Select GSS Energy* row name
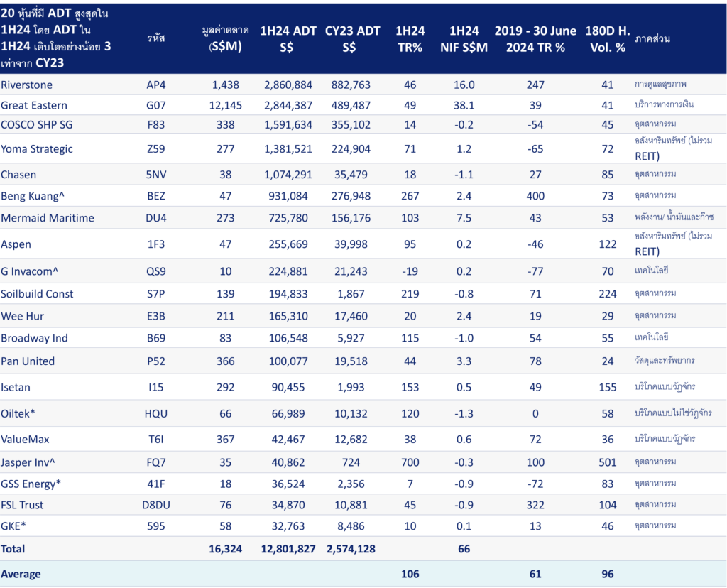This screenshot has width=727, height=588. [x=31, y=484]
